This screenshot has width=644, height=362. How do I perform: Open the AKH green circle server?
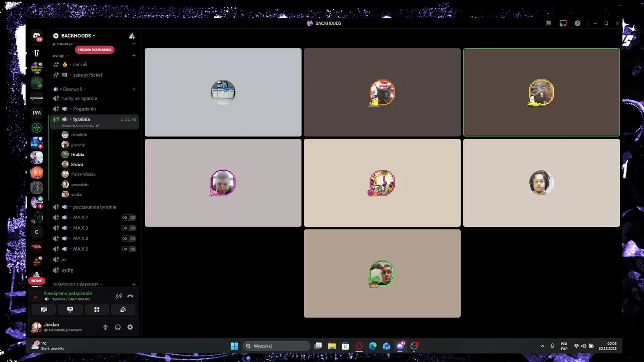coord(37,128)
